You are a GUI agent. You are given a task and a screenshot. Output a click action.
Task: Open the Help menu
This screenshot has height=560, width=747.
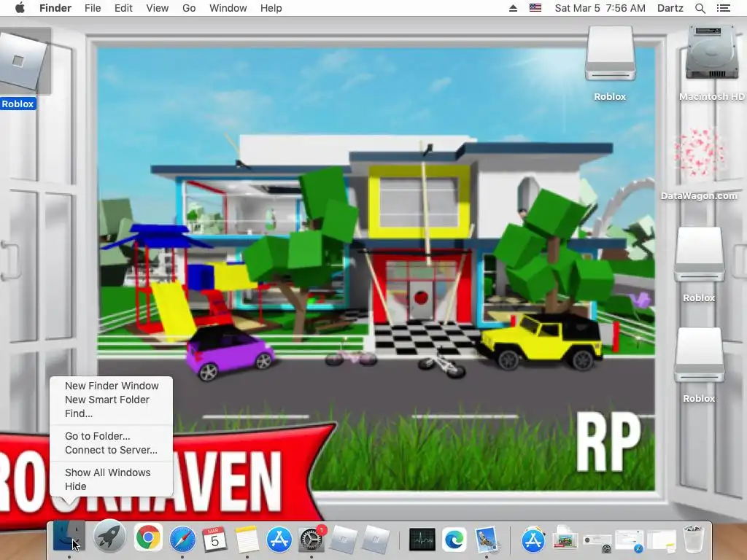(x=271, y=8)
